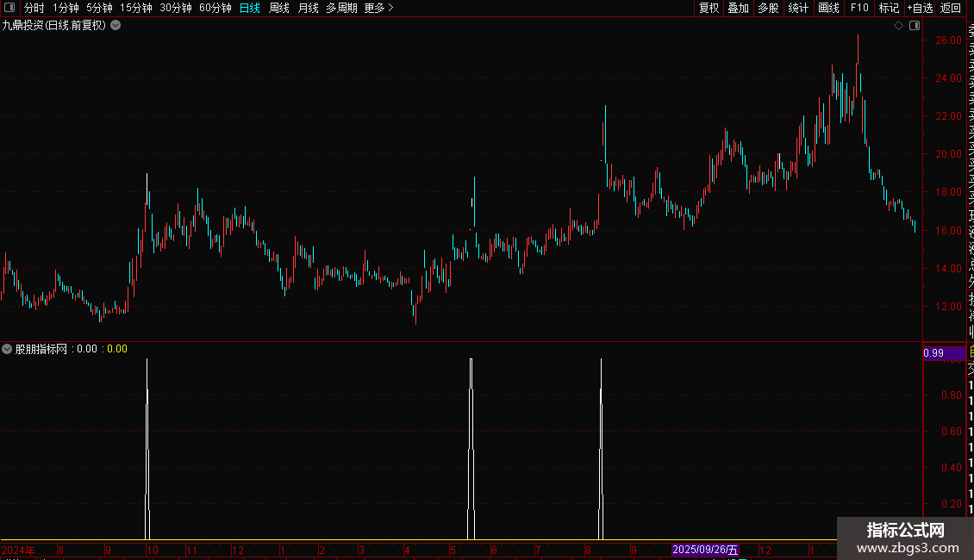The image size is (974, 560).
Task: Select the 5分钟 period tab
Action: pyautogui.click(x=99, y=8)
